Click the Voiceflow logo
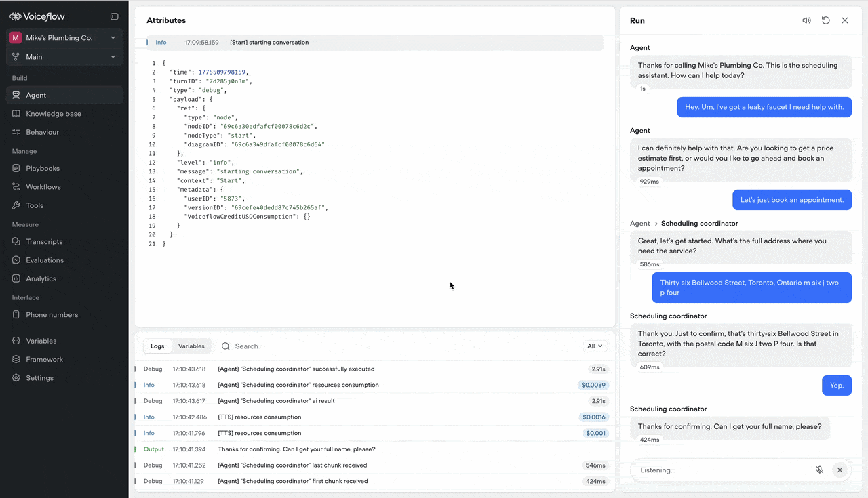Image resolution: width=868 pixels, height=498 pixels. (x=37, y=16)
